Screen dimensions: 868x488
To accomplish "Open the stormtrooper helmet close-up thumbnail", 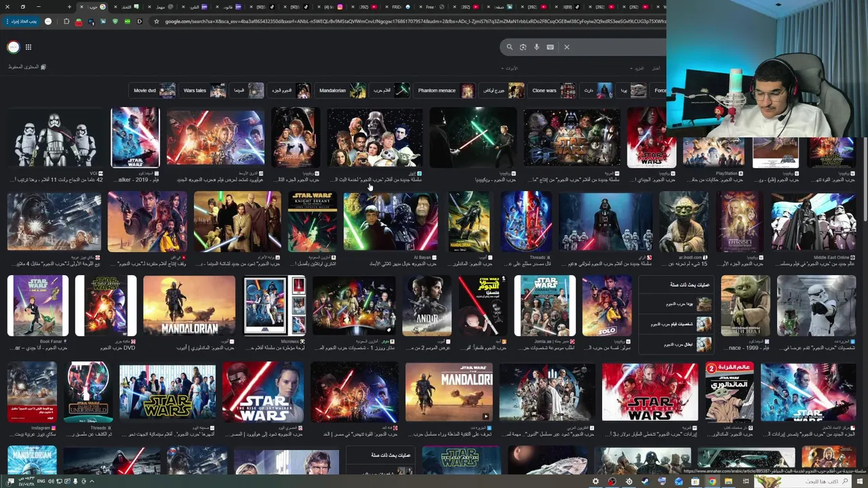I will pyautogui.click(x=816, y=306).
